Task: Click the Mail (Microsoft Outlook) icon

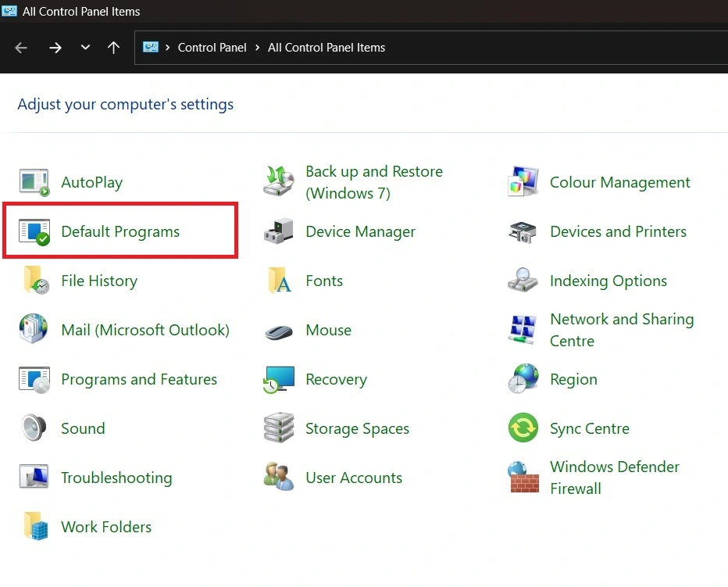Action: tap(34, 329)
